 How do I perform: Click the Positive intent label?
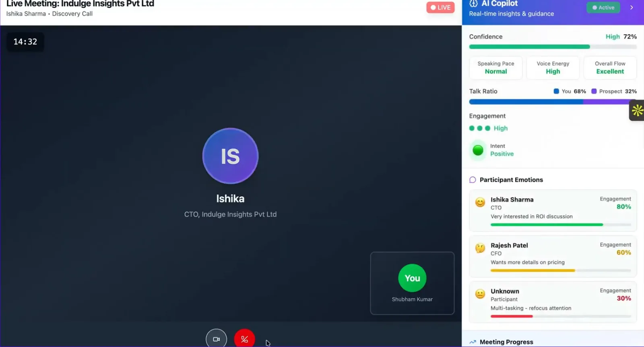click(x=502, y=154)
